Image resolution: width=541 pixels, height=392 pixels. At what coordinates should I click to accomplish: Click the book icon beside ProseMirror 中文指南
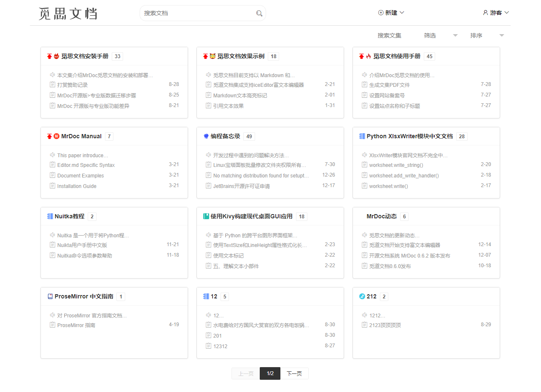tap(50, 296)
